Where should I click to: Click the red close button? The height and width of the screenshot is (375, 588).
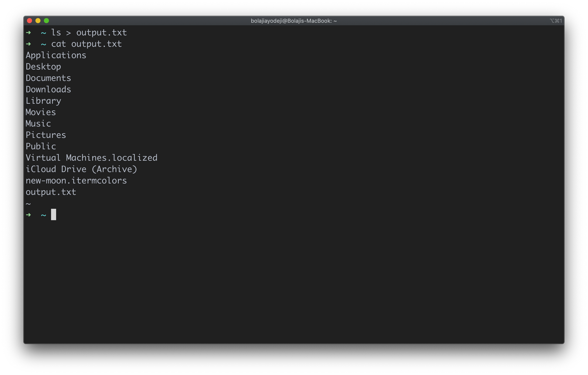point(30,21)
